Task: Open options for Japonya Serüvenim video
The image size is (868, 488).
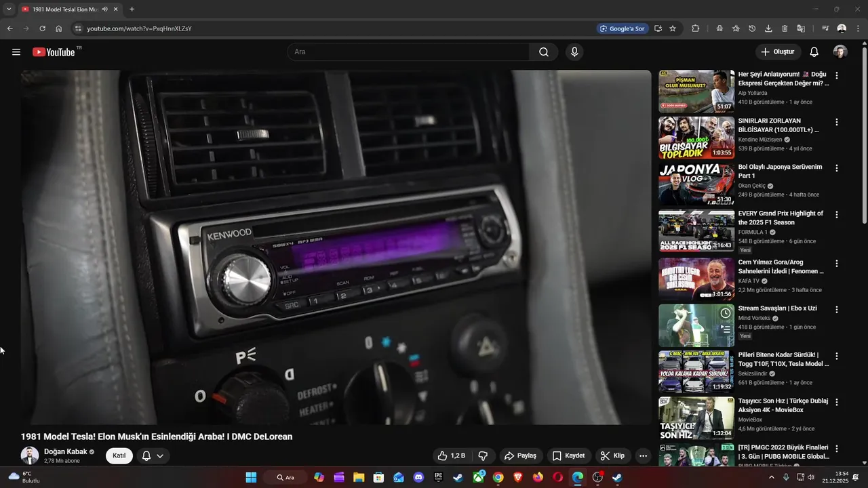Action: [x=837, y=168]
